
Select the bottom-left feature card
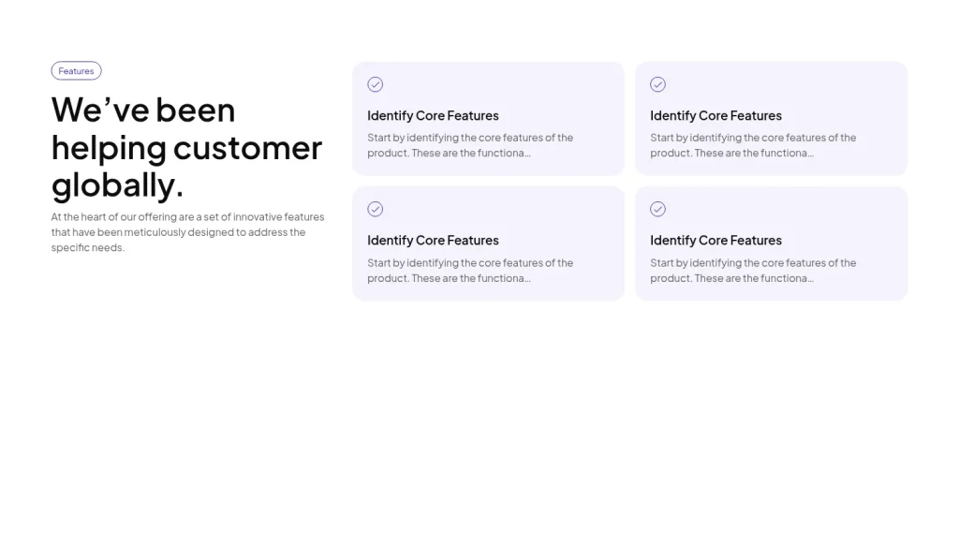[x=488, y=243]
